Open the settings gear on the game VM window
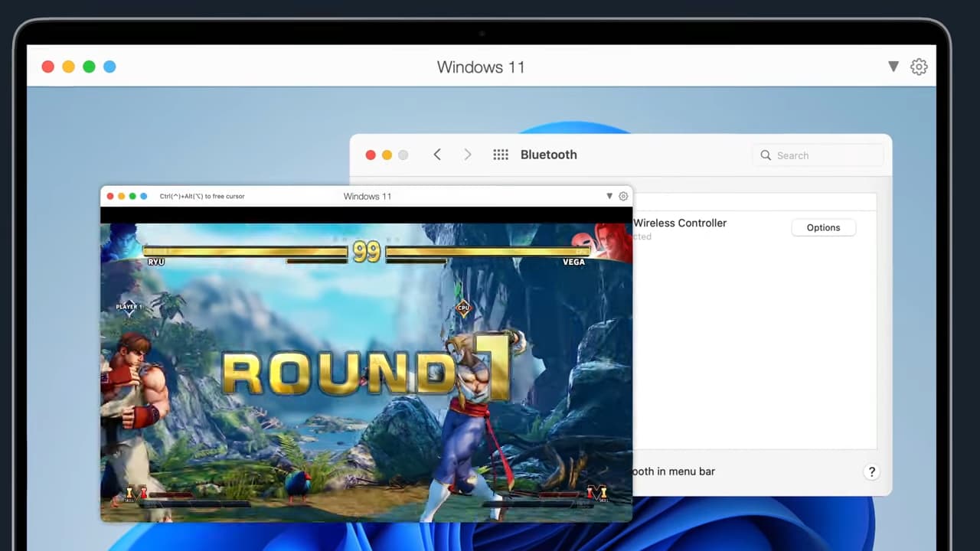This screenshot has height=551, width=980. [x=622, y=196]
